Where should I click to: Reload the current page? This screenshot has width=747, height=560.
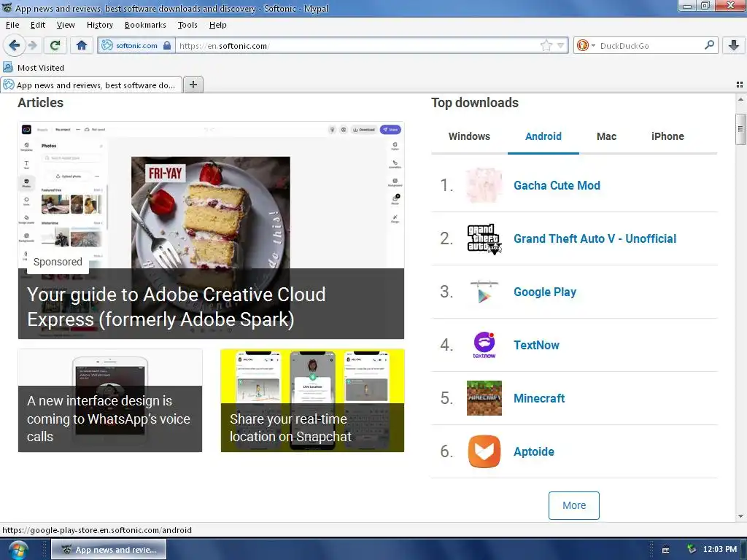pyautogui.click(x=55, y=45)
